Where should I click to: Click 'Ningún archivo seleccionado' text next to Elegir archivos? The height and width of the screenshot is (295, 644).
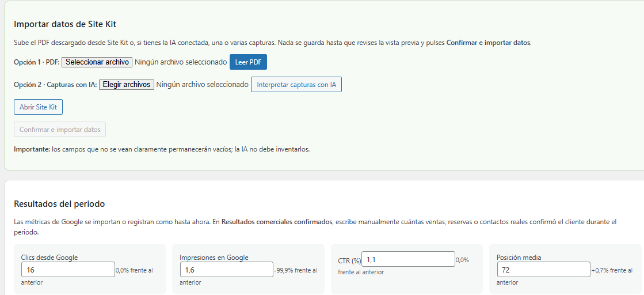tap(203, 84)
